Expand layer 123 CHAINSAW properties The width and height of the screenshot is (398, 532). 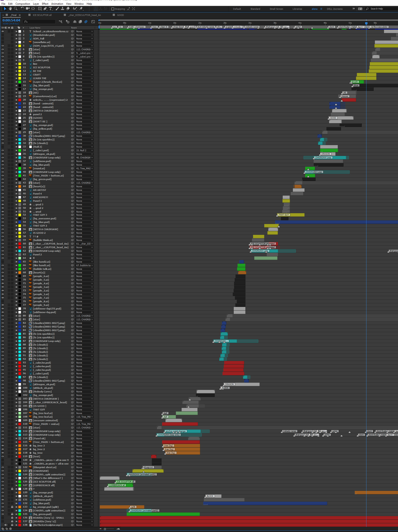pyautogui.click(x=16, y=471)
